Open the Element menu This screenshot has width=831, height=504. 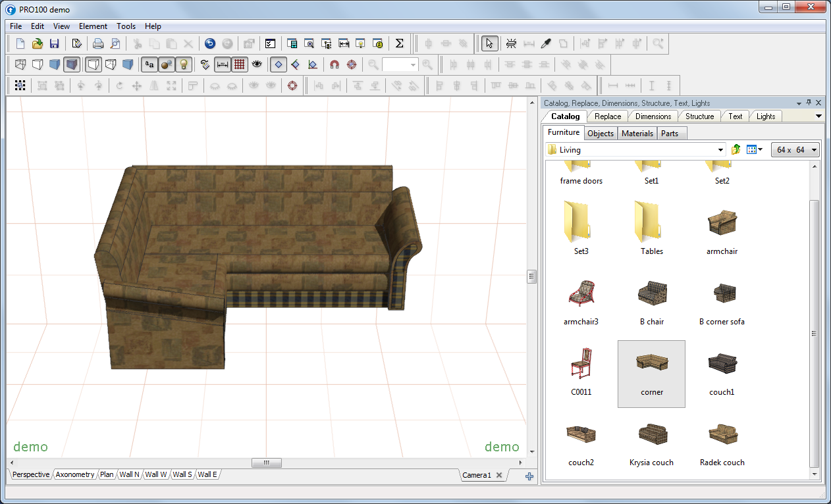[x=93, y=26]
